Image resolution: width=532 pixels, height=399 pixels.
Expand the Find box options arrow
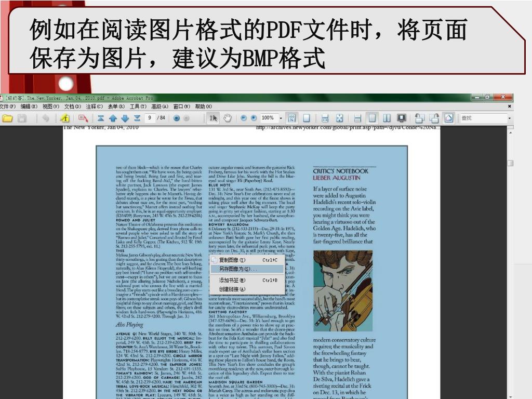509,118
